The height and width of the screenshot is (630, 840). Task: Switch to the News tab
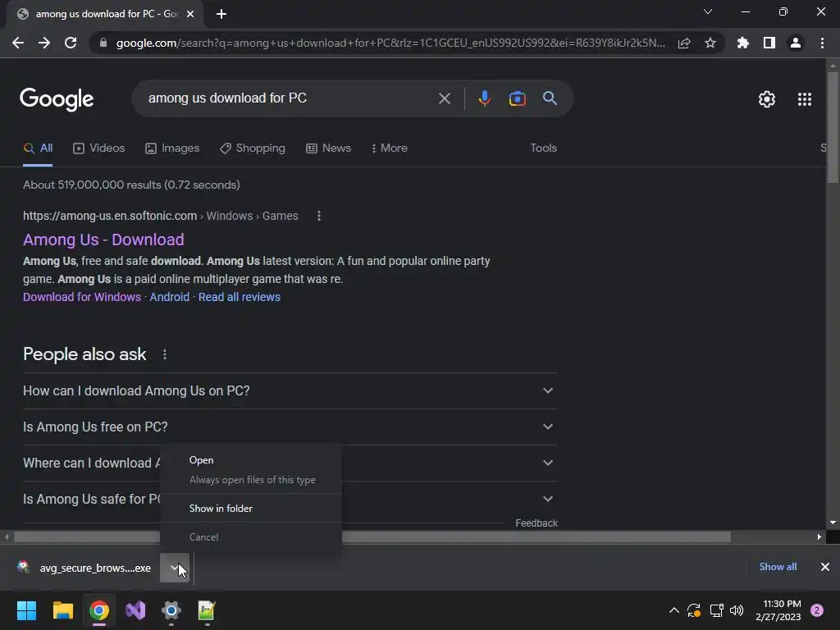(x=328, y=148)
